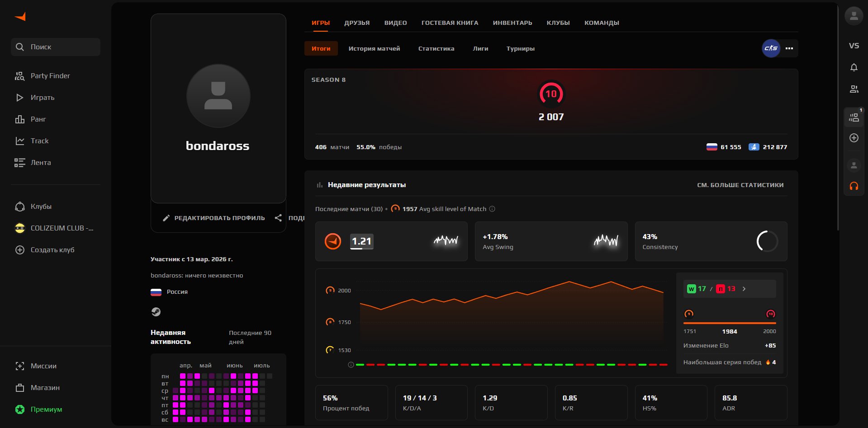
Task: Select the Турниры sub-tab
Action: (521, 48)
